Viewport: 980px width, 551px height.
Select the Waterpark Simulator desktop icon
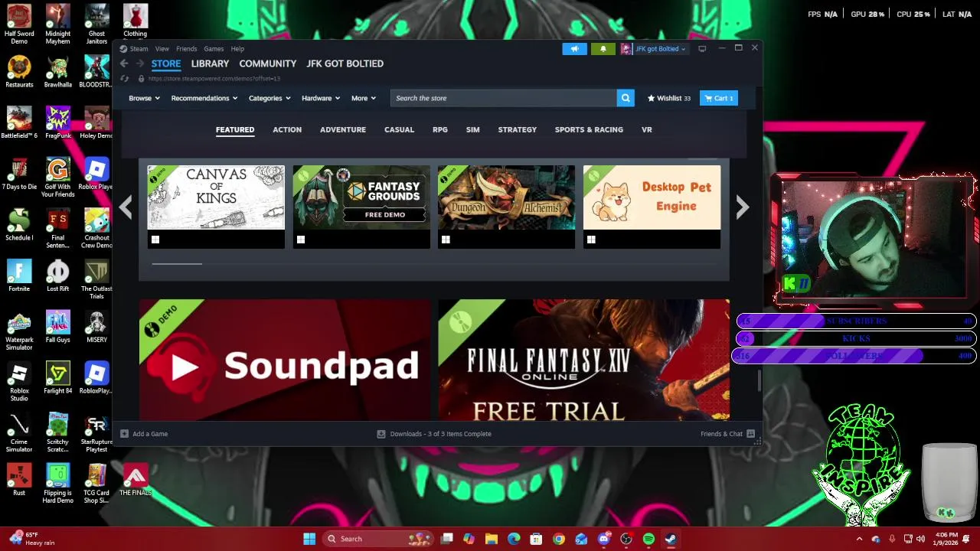(19, 331)
